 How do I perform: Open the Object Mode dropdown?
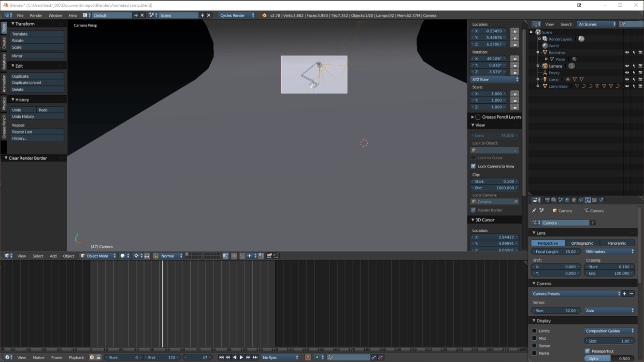click(x=98, y=256)
